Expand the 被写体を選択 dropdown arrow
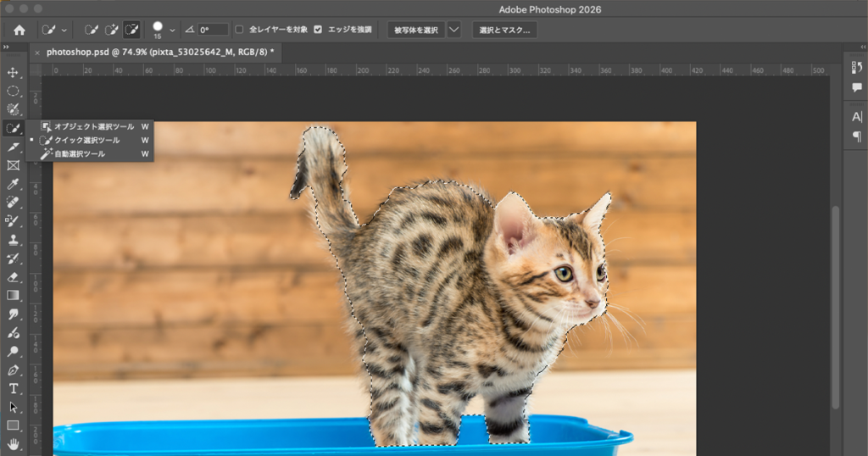This screenshot has width=868, height=456. point(453,30)
